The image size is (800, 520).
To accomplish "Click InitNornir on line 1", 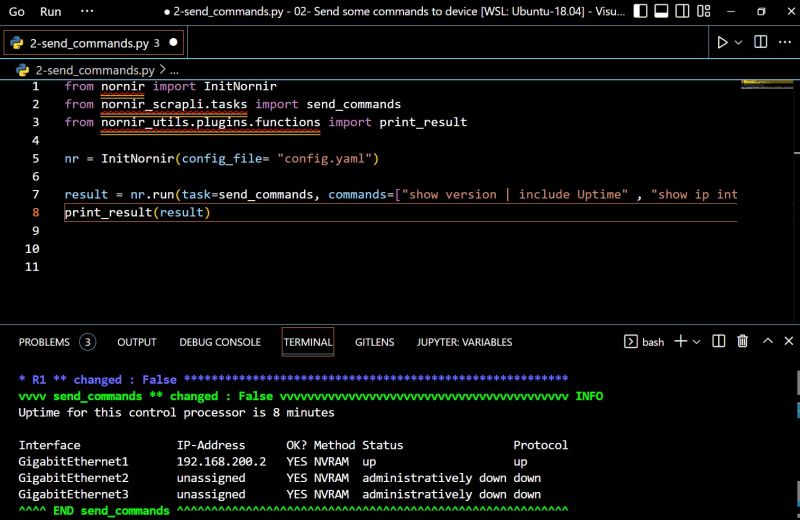I will [x=240, y=86].
